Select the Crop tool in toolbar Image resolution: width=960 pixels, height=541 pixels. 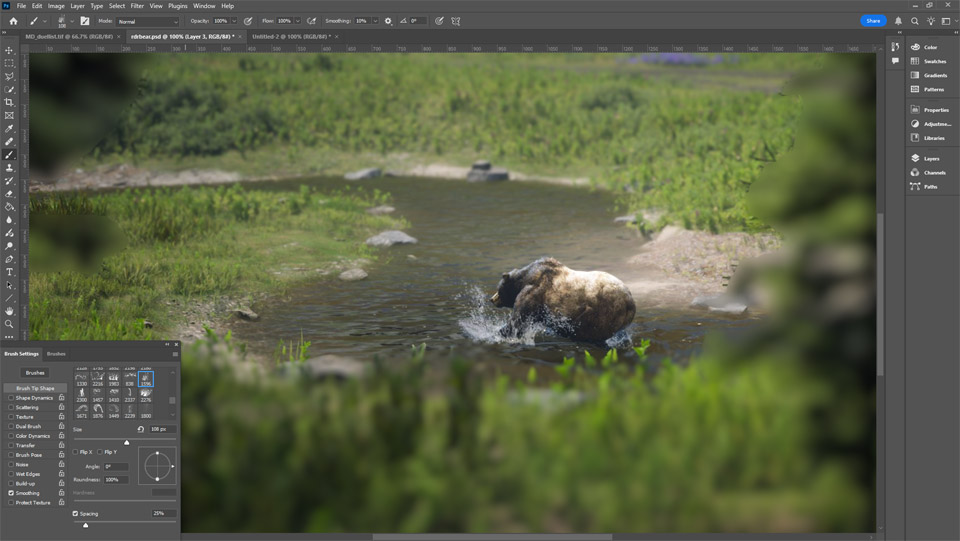click(10, 102)
